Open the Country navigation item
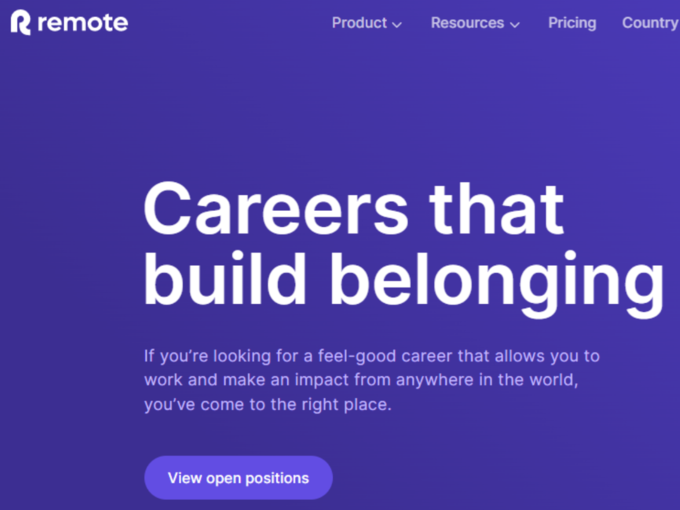This screenshot has width=680, height=510. click(x=651, y=23)
